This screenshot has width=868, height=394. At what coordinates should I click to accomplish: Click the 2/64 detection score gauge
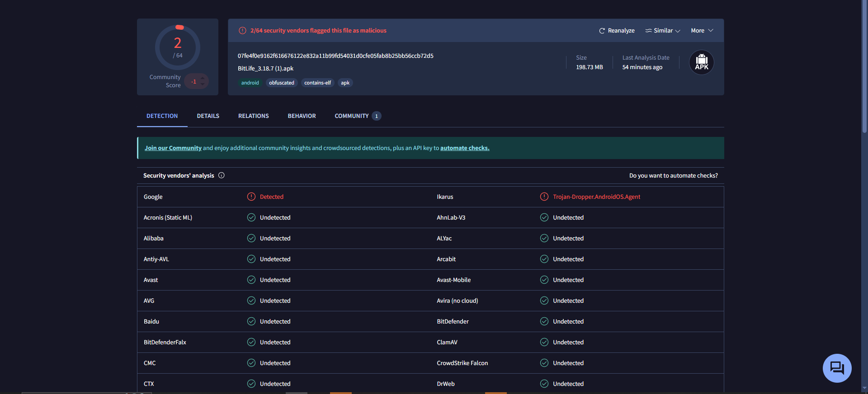(178, 47)
